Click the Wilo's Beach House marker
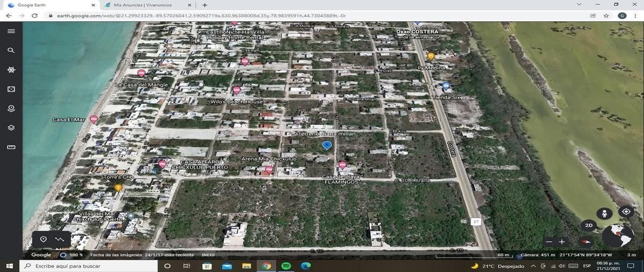This screenshot has height=272, width=644. point(237,90)
